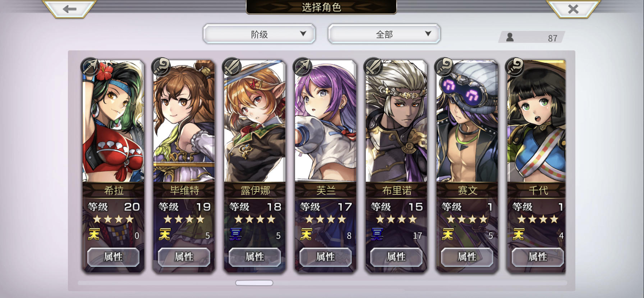
Task: Click the 冥 element icon on 布里诺's card
Action: click(377, 235)
